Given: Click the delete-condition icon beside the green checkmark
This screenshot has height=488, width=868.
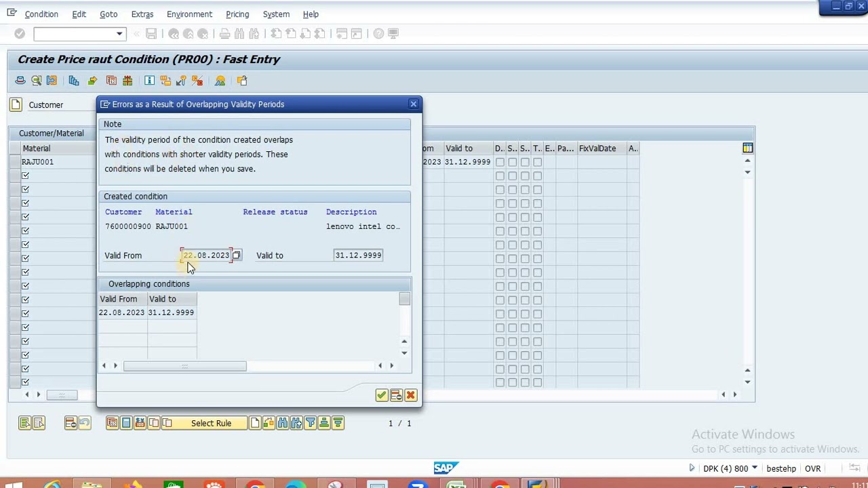Looking at the screenshot, I should (x=396, y=395).
